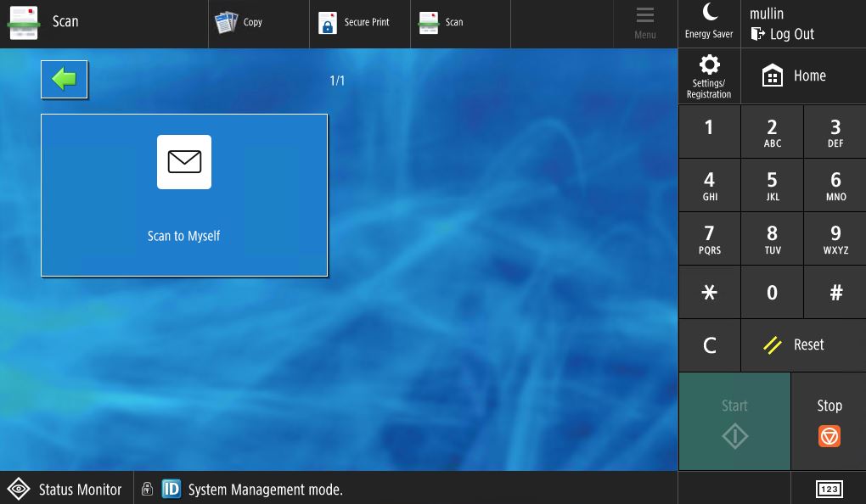This screenshot has height=504, width=866.
Task: Open Secure Print from the top bar
Action: pos(359,23)
